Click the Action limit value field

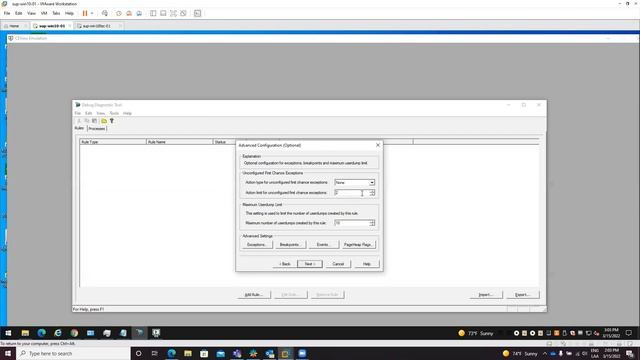coord(351,193)
